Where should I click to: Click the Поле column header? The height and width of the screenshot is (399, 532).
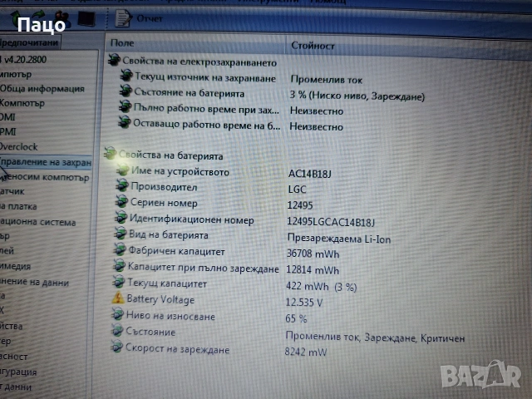click(x=122, y=43)
